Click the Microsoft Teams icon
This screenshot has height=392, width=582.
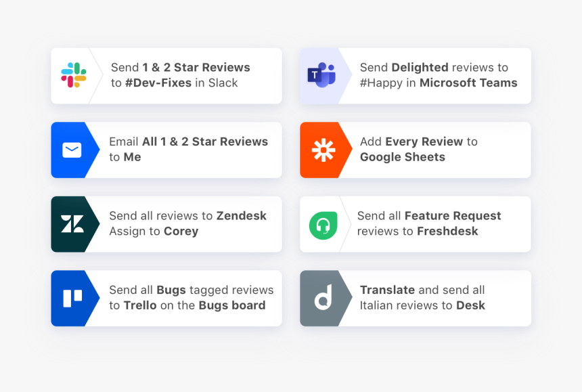tap(322, 75)
